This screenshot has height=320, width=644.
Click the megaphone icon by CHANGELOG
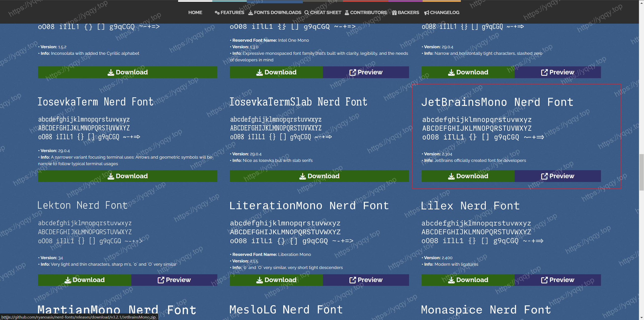coord(427,13)
